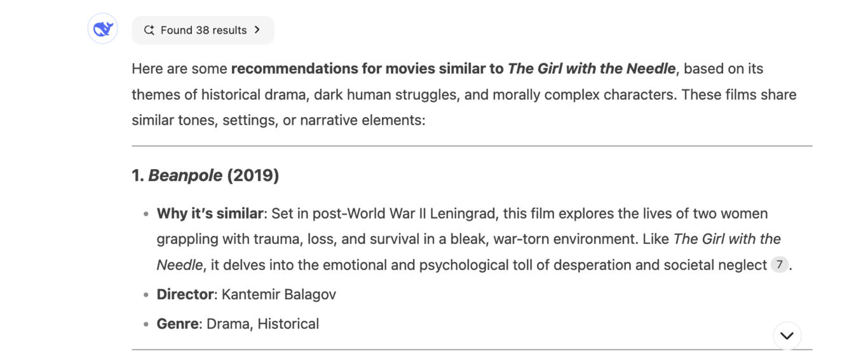The width and height of the screenshot is (868, 361).
Task: Open citation reference number 7
Action: (x=779, y=264)
